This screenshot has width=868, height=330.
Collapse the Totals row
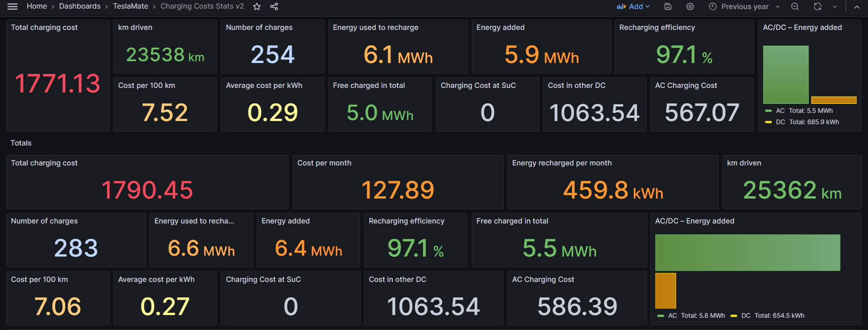coord(21,143)
